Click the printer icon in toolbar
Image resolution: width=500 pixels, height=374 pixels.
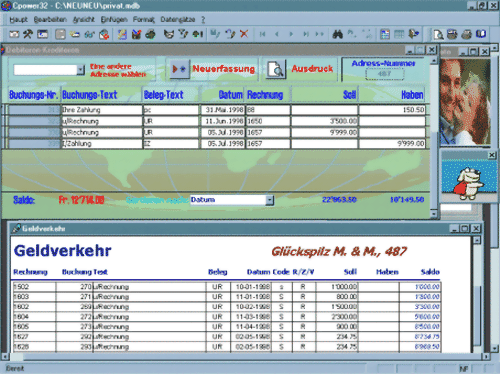coord(467,34)
